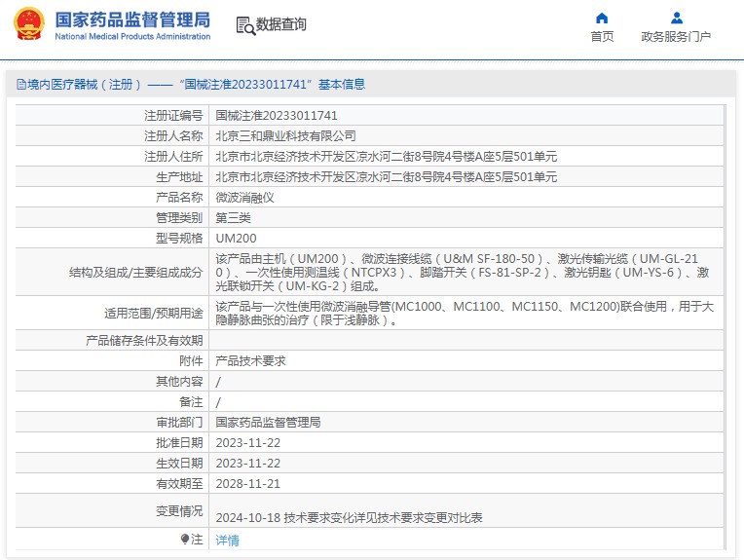Image resolution: width=744 pixels, height=560 pixels.
Task: Click registrant name 北京三和鼎业科技有限公司
Action: (x=285, y=135)
